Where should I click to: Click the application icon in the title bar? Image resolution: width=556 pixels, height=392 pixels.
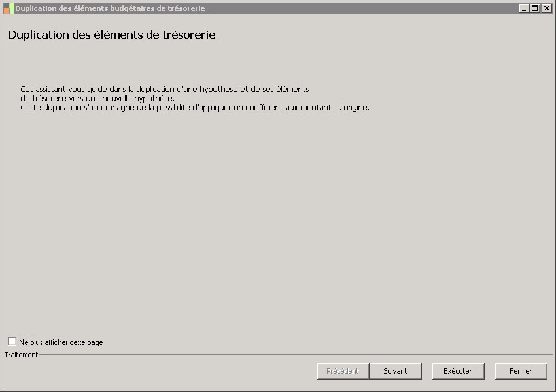coord(9,8)
